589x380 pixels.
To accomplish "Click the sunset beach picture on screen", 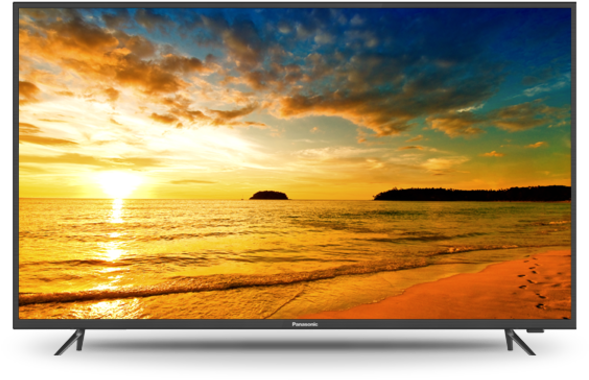I will pyautogui.click(x=295, y=164).
